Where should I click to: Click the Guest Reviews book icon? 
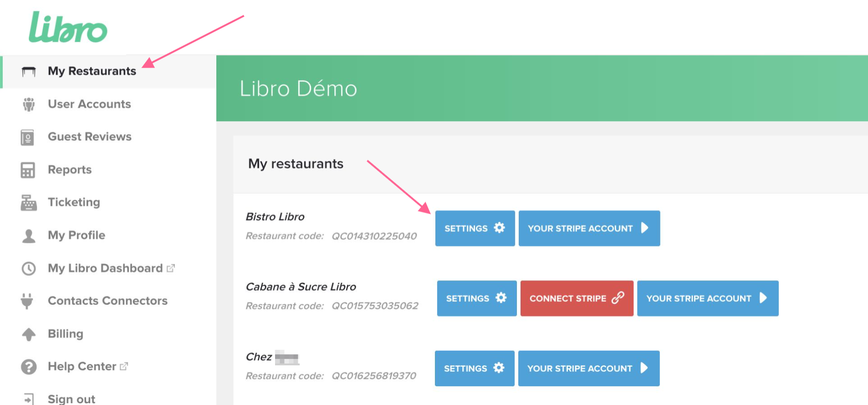28,137
